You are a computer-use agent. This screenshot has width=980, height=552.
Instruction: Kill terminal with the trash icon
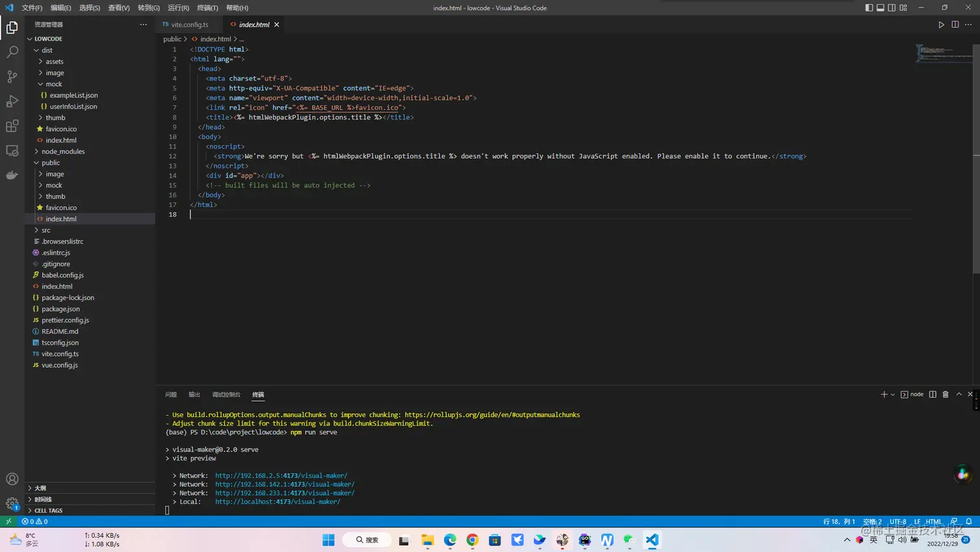[945, 394]
